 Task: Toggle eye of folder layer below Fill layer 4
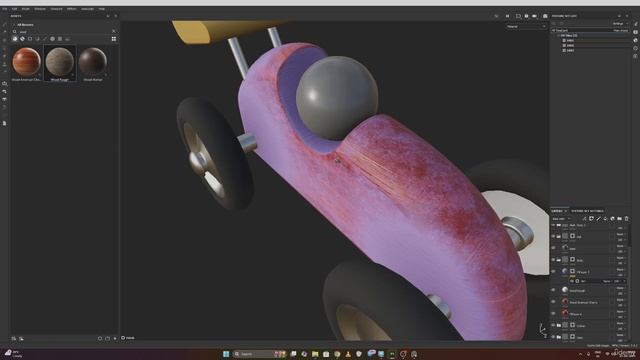click(x=553, y=325)
